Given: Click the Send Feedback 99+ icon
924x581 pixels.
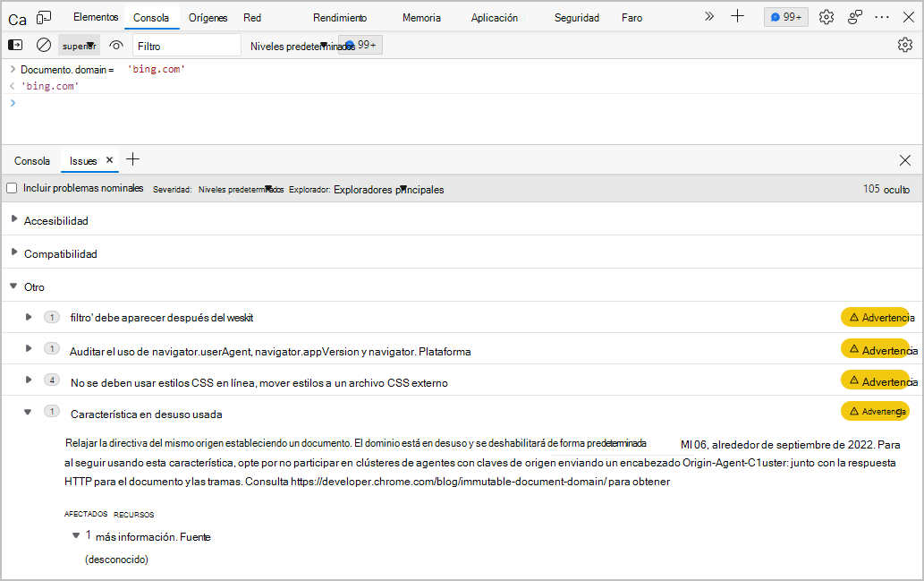Looking at the screenshot, I should coord(784,16).
